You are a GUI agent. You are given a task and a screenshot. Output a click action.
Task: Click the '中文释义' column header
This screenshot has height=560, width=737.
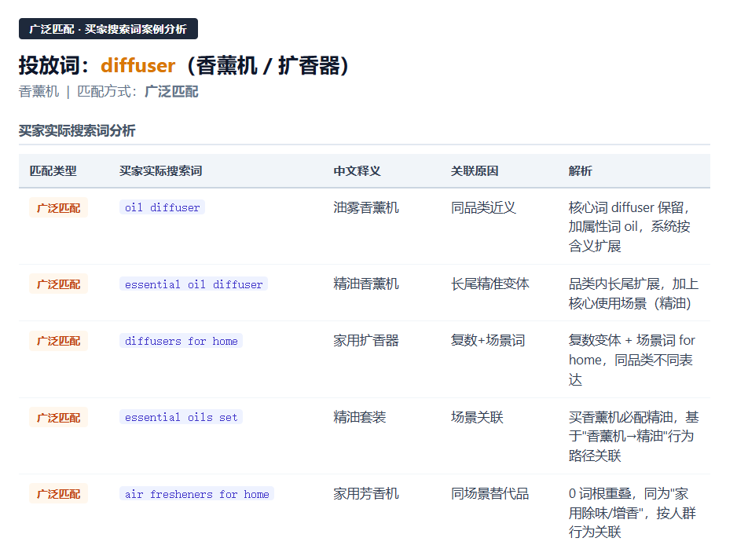(357, 171)
